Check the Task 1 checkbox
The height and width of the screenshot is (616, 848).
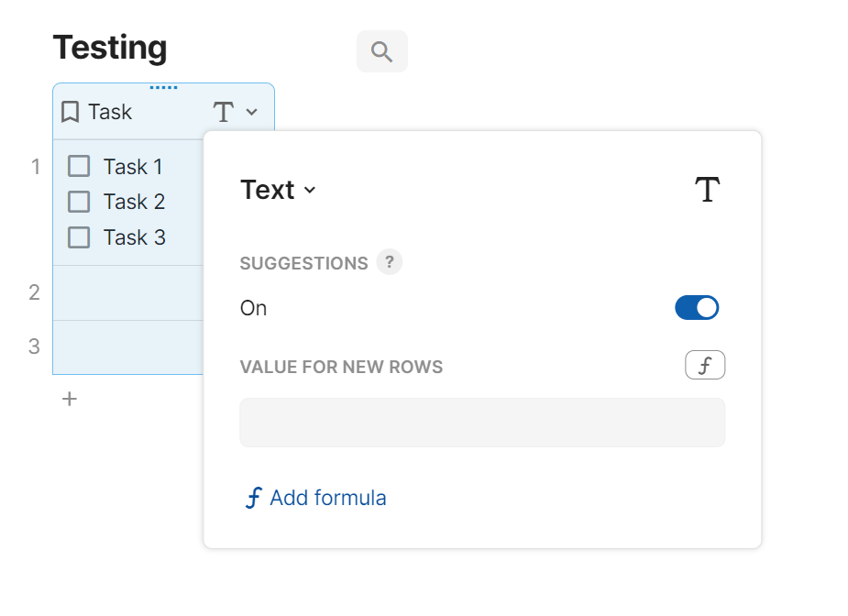tap(80, 167)
